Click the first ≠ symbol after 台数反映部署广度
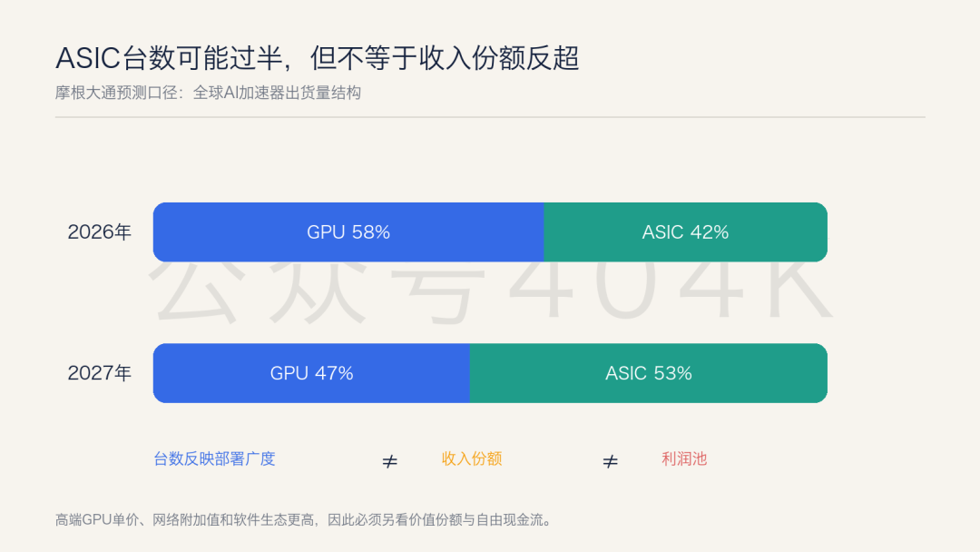Viewport: 980px width, 552px height. click(x=390, y=461)
